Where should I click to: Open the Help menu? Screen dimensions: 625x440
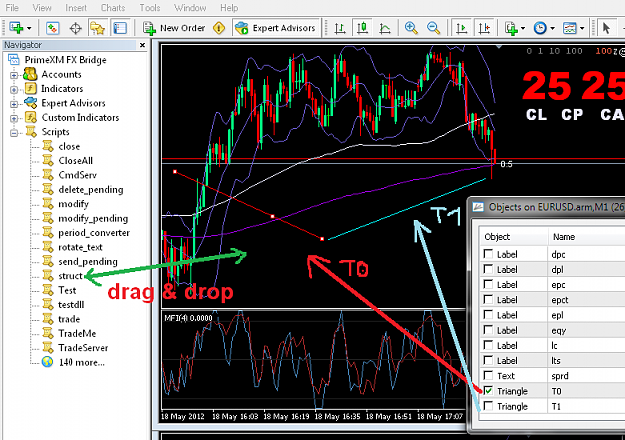229,8
